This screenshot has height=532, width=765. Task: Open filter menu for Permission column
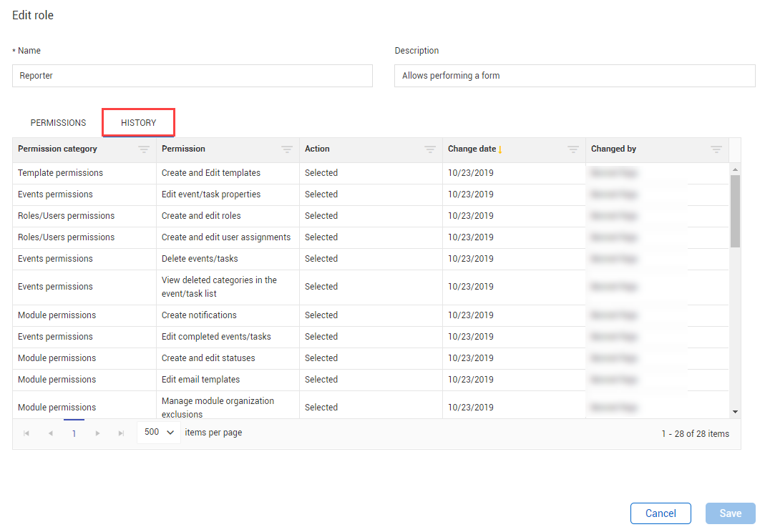287,149
